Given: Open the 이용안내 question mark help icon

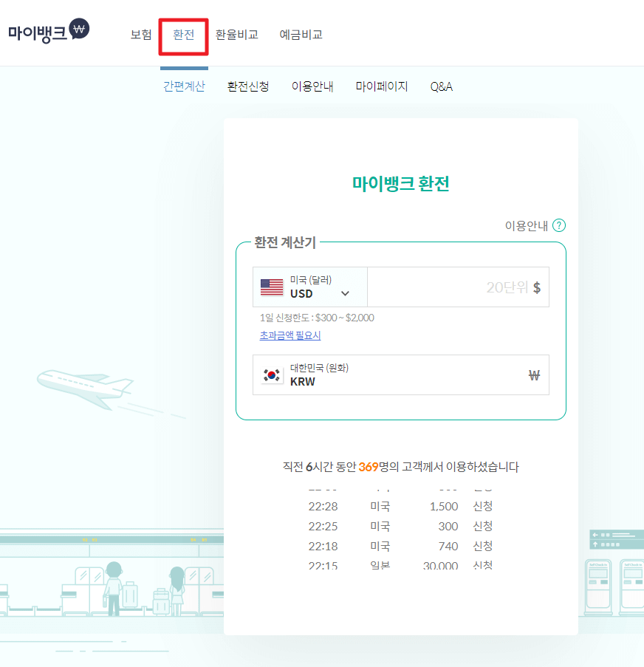Looking at the screenshot, I should (559, 225).
